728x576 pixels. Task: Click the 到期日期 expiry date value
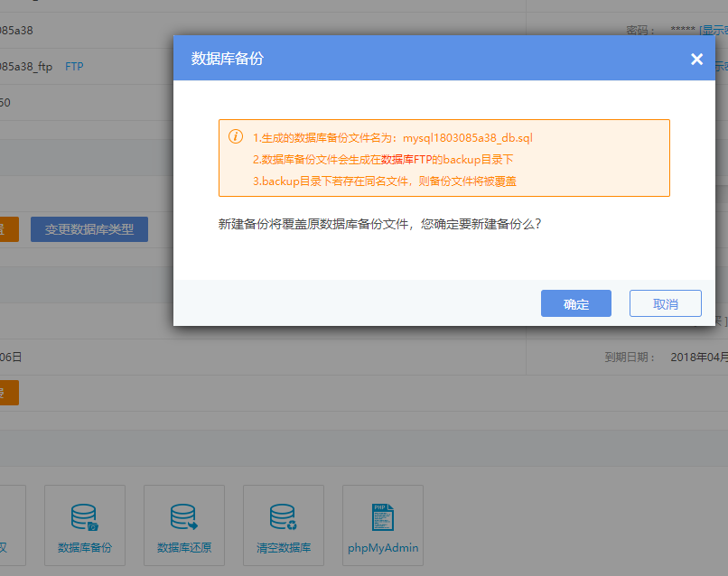coord(698,357)
